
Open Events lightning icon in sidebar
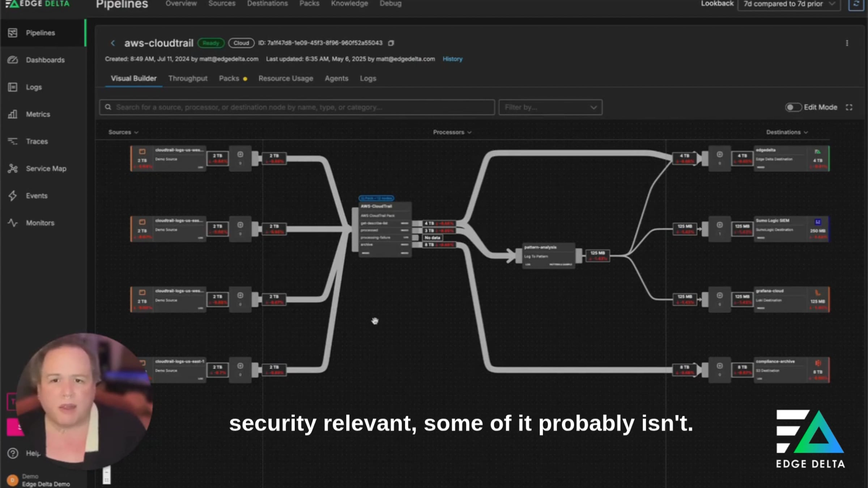tap(13, 196)
